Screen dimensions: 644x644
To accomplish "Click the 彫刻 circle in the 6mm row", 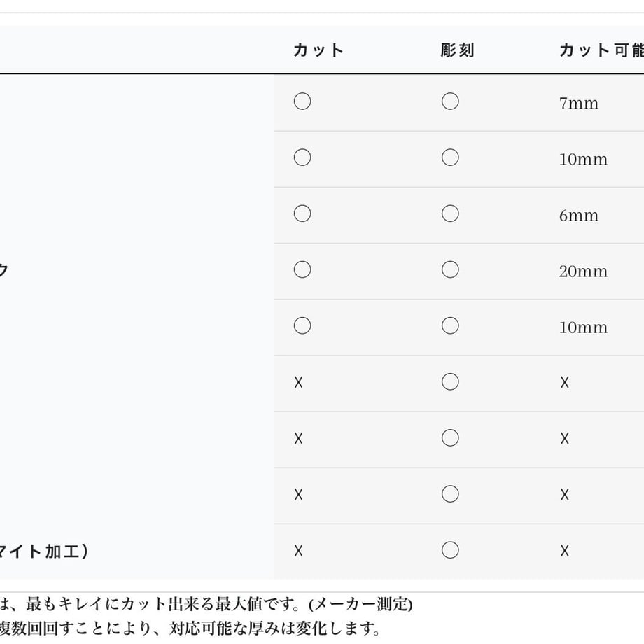I will click(450, 213).
